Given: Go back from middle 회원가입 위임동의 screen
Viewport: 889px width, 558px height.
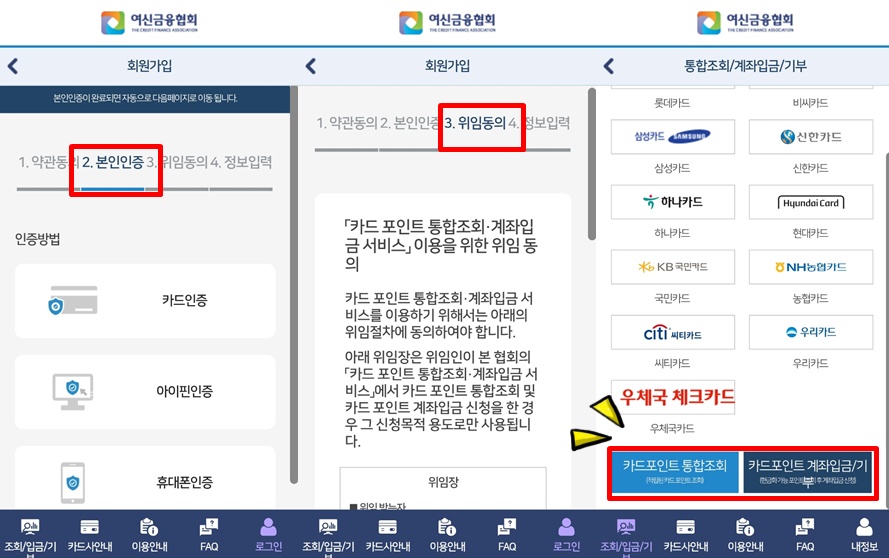Looking at the screenshot, I should tap(310, 66).
